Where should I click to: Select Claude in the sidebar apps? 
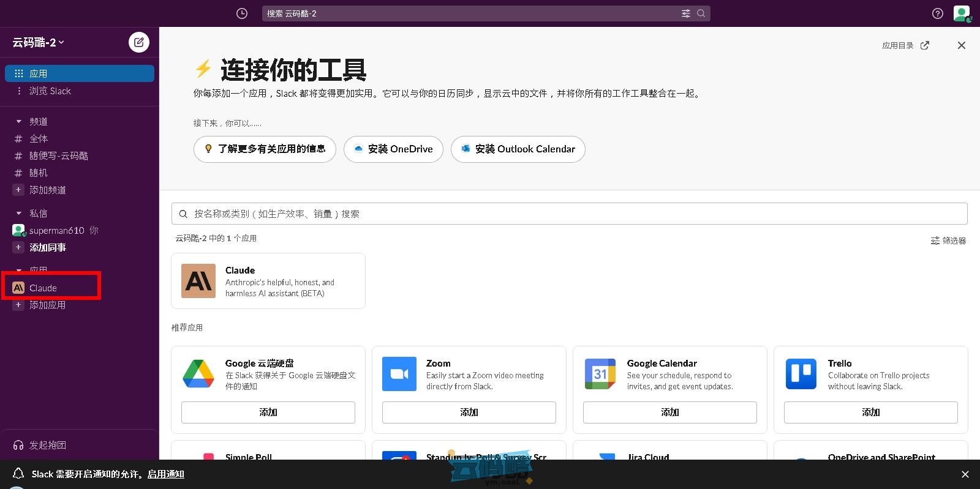pos(43,288)
